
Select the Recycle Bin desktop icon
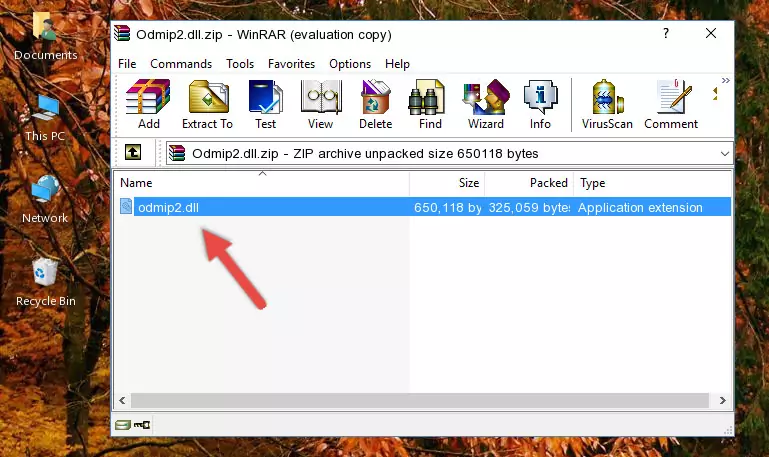(46, 282)
